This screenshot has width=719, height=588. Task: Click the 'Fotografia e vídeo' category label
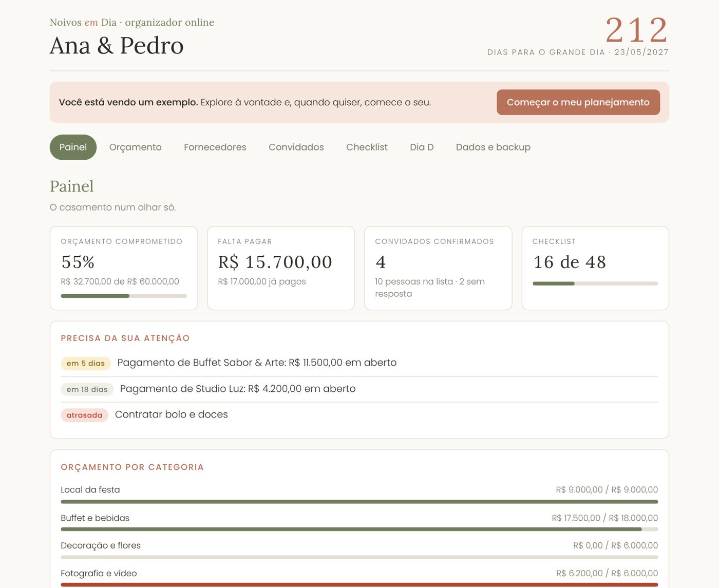point(99,573)
